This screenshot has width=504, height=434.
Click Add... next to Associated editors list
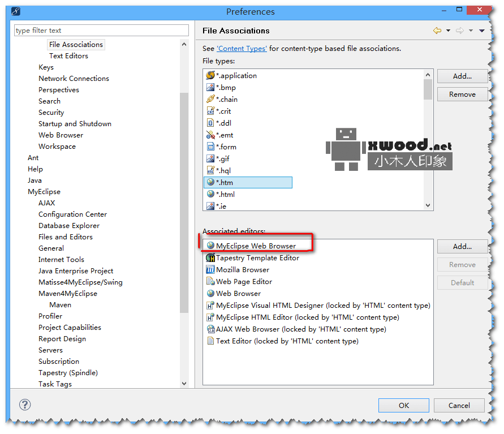[x=462, y=247]
